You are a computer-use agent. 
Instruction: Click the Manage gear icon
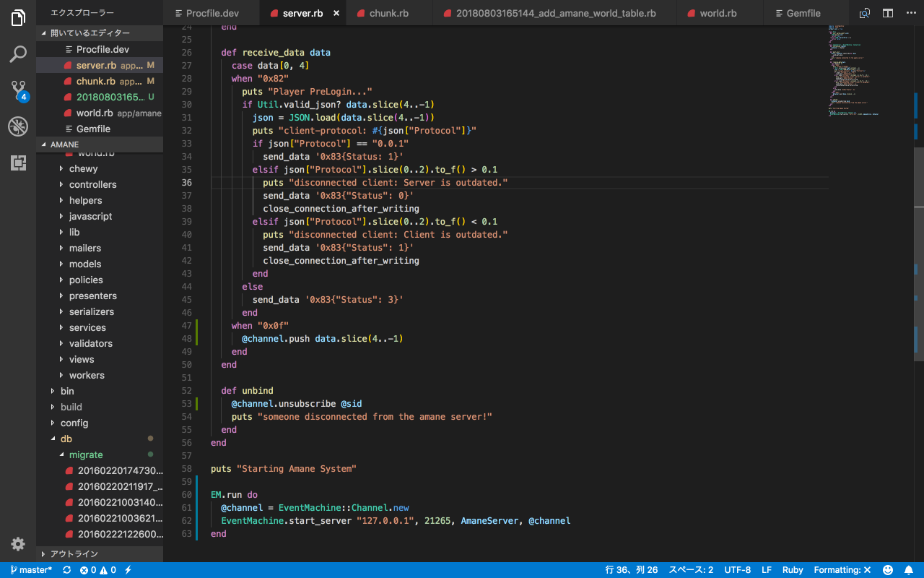coord(18,544)
